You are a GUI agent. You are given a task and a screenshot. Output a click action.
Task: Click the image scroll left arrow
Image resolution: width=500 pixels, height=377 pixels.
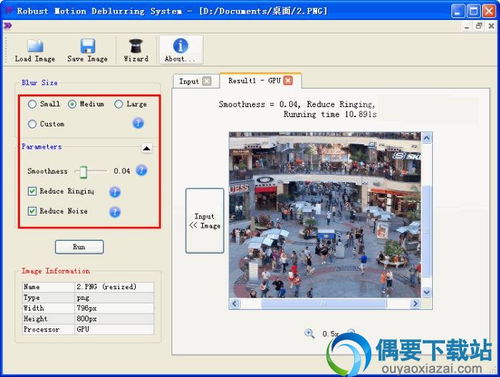click(235, 304)
